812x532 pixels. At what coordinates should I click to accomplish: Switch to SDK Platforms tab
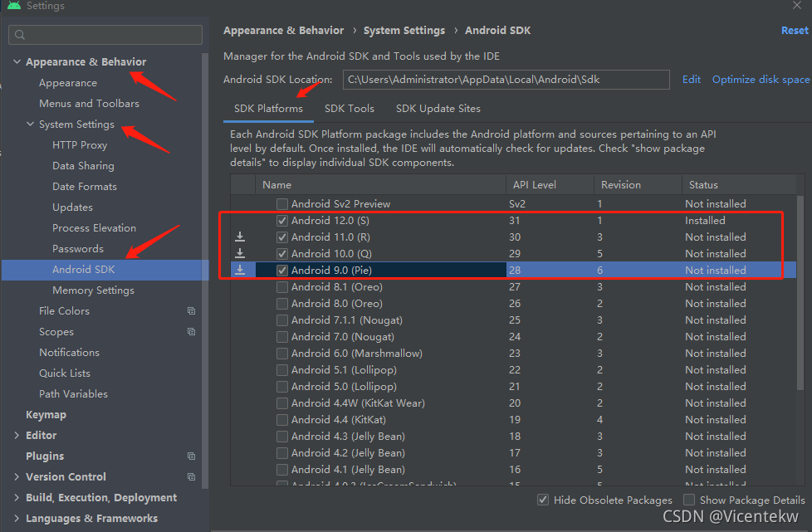(x=268, y=109)
